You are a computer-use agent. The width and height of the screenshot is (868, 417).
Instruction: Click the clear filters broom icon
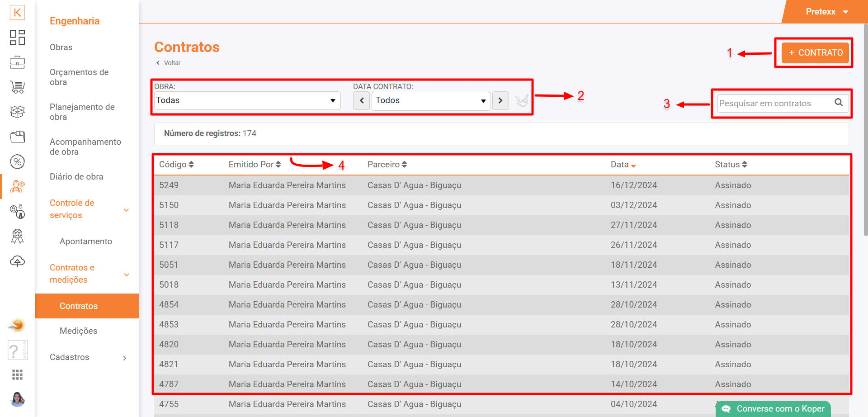522,100
